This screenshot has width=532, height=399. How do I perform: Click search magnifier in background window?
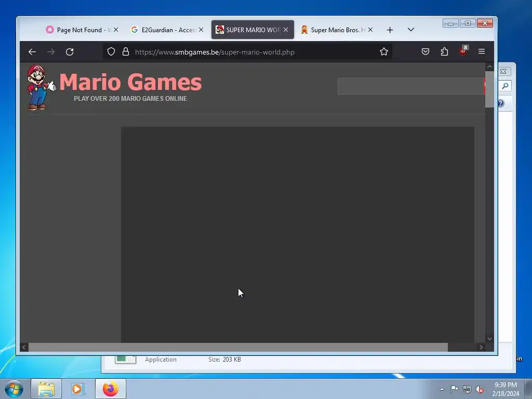(x=505, y=86)
